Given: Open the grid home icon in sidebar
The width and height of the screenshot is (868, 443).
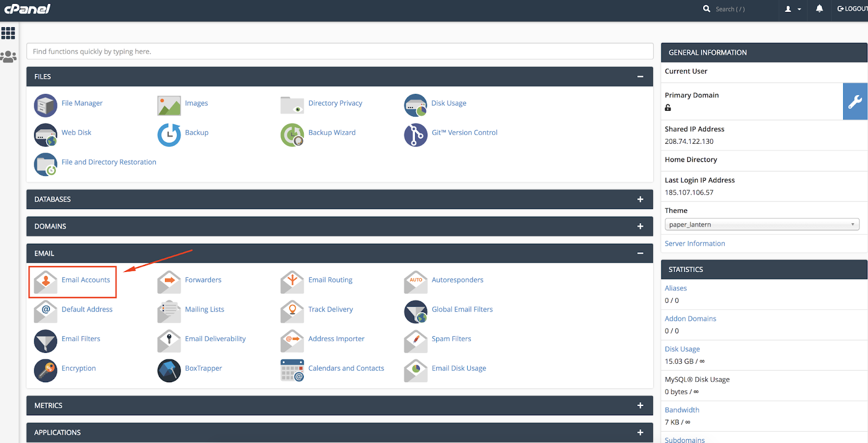Looking at the screenshot, I should click(8, 33).
